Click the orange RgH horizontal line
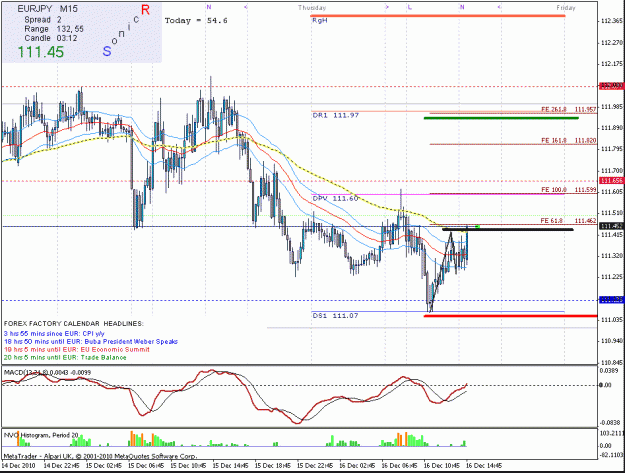The image size is (625, 473). point(438,16)
